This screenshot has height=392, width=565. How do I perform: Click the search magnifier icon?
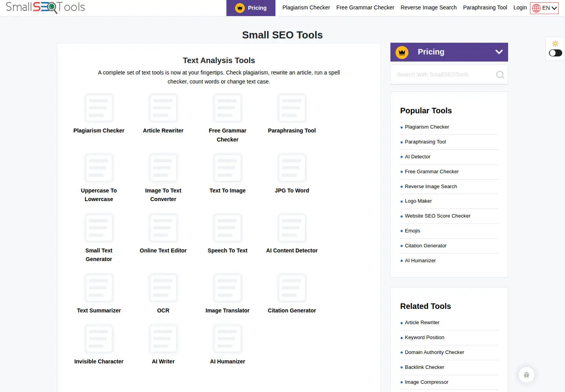(x=500, y=74)
